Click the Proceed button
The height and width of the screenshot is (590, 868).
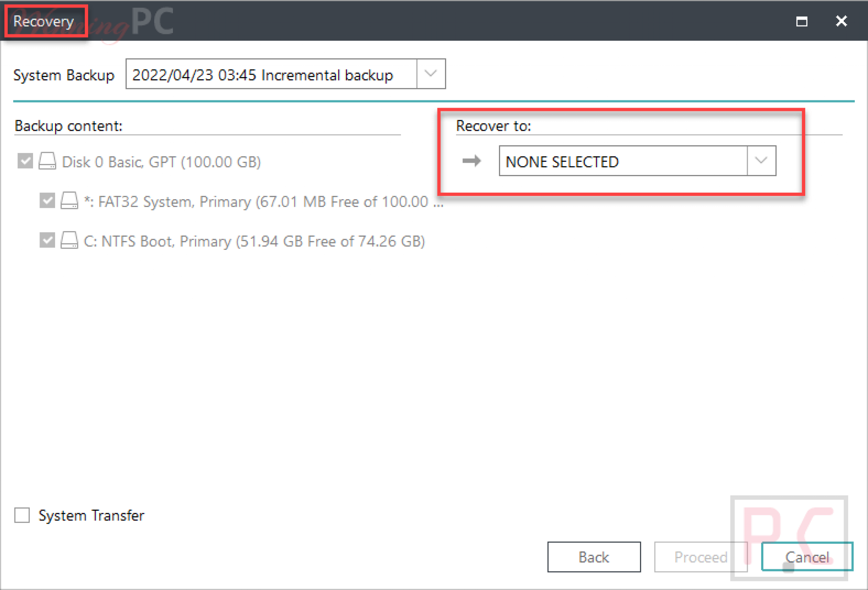pos(701,557)
